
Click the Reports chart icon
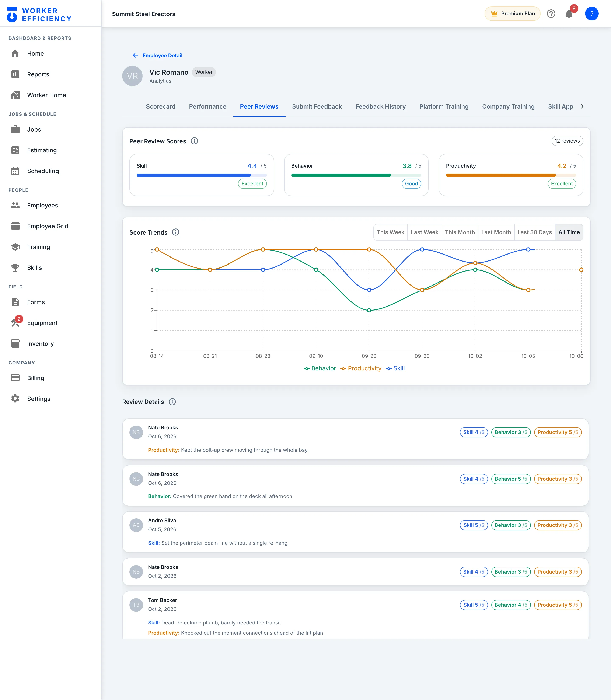tap(15, 74)
